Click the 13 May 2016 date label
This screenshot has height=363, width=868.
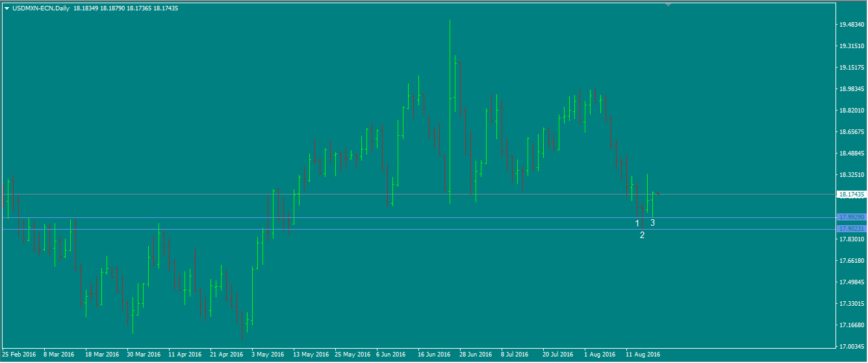pos(311,355)
